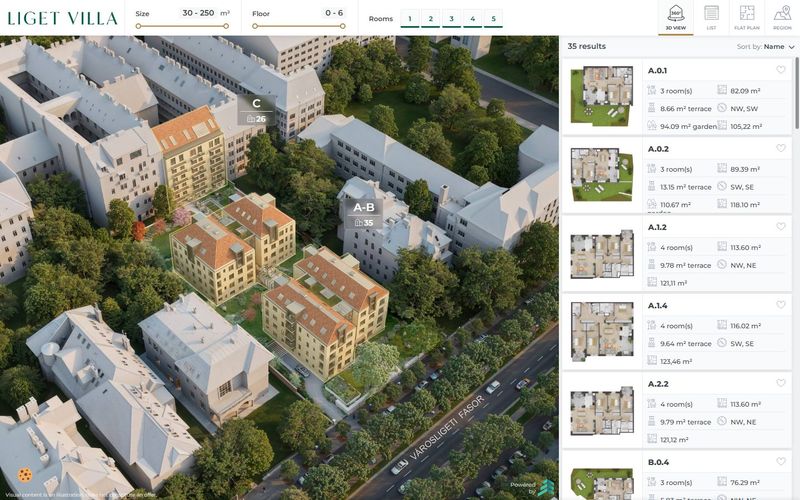Favorite apartment B.0.4 with the heart icon
Image resolution: width=800 pixels, height=500 pixels.
tap(781, 461)
